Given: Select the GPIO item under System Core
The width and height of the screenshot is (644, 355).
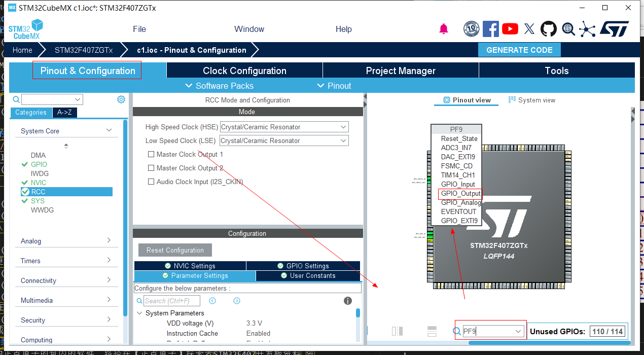Looking at the screenshot, I should pyautogui.click(x=39, y=164).
